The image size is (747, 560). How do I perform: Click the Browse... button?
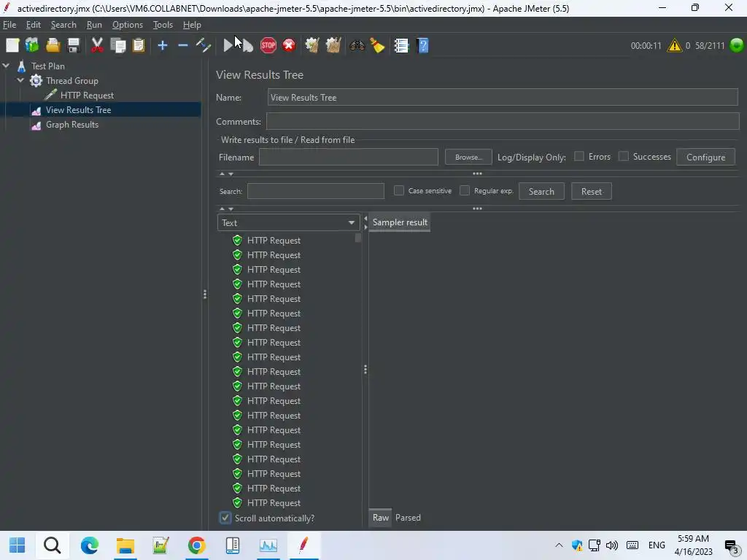tap(468, 157)
